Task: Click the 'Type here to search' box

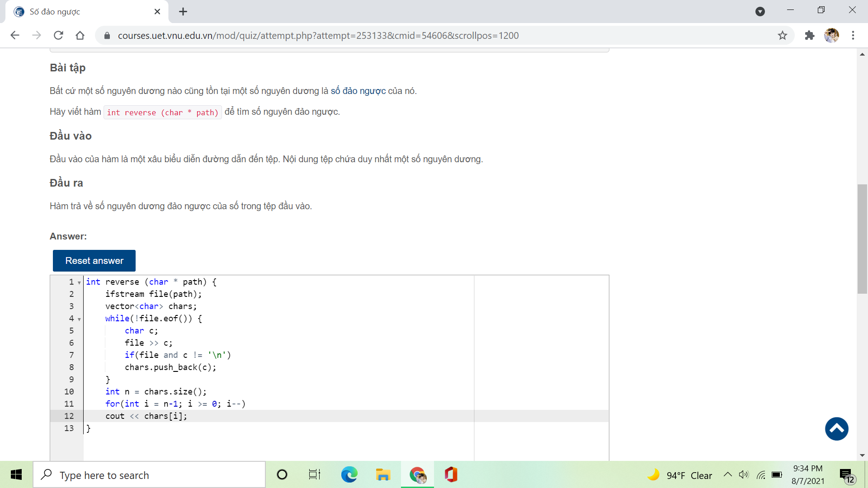Action: [x=149, y=475]
